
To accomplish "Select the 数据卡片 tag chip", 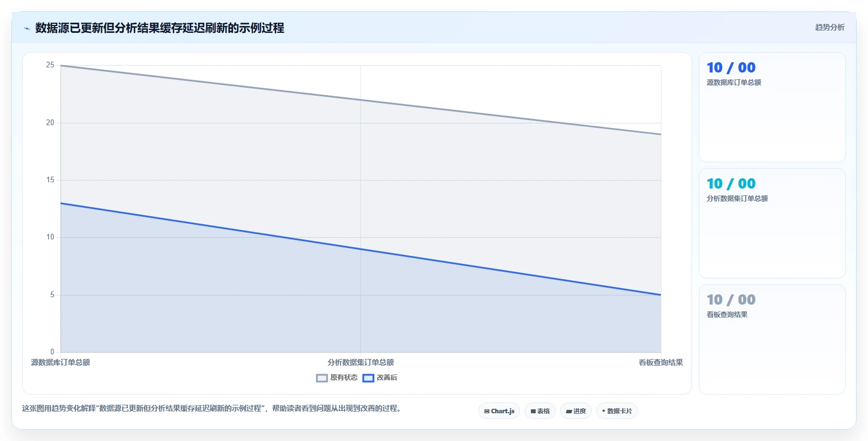I will (617, 411).
